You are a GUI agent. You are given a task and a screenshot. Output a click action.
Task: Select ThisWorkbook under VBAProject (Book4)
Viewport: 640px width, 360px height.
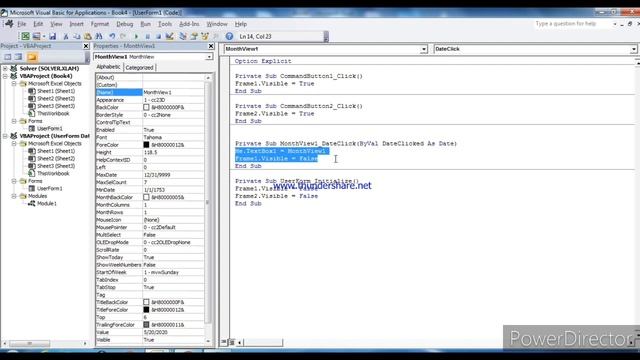tap(53, 113)
